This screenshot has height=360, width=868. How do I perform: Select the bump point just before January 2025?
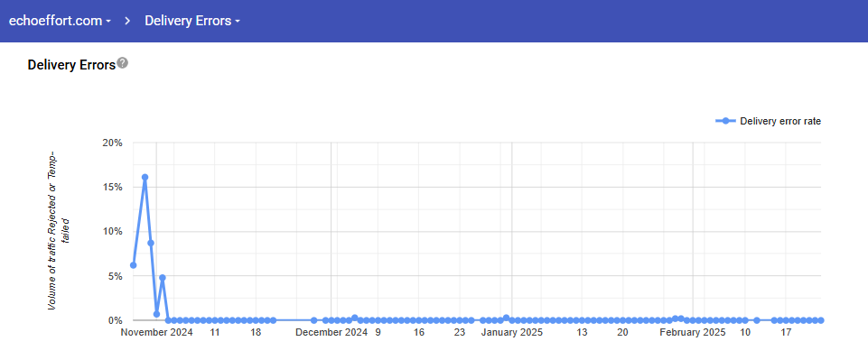pos(506,318)
